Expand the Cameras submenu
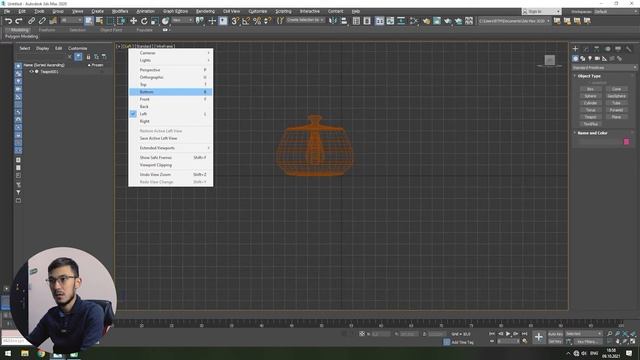Image resolution: width=640 pixels, height=360 pixels. 171,53
